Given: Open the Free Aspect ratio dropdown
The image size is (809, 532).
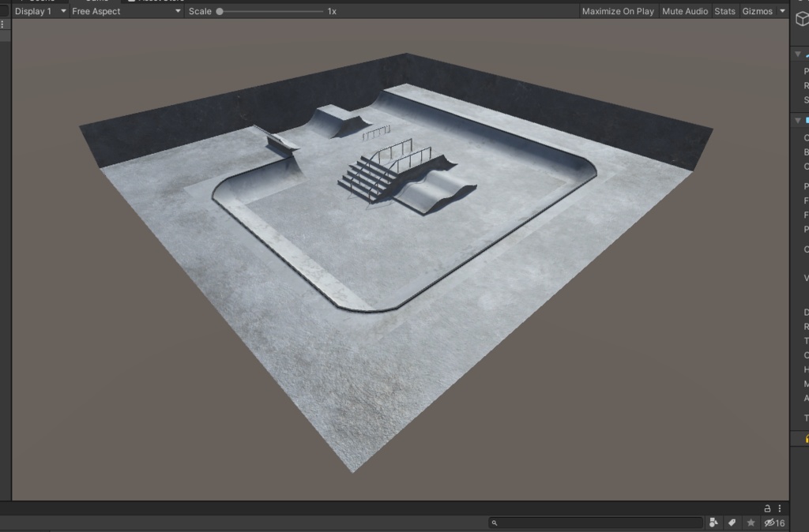Looking at the screenshot, I should pos(126,11).
